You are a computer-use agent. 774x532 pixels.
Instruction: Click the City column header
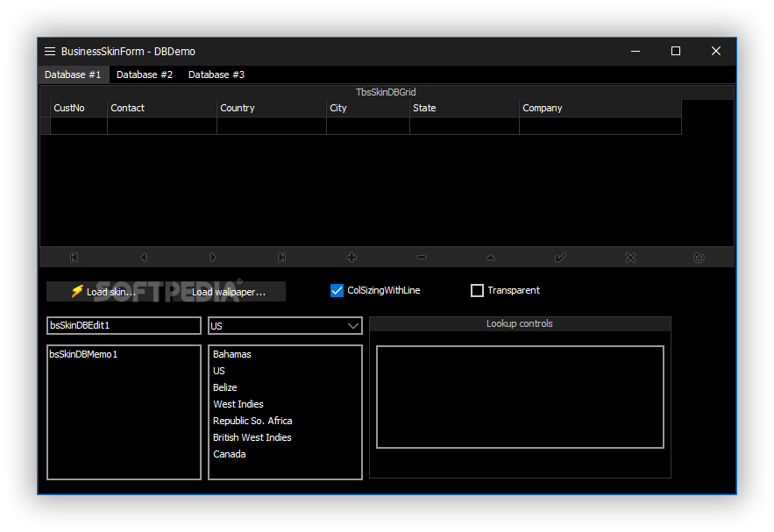(368, 108)
